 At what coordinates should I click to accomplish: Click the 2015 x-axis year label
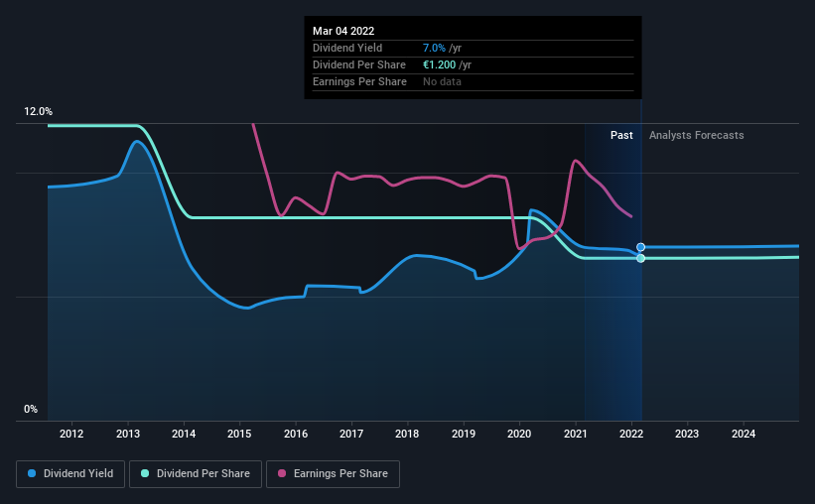[239, 434]
